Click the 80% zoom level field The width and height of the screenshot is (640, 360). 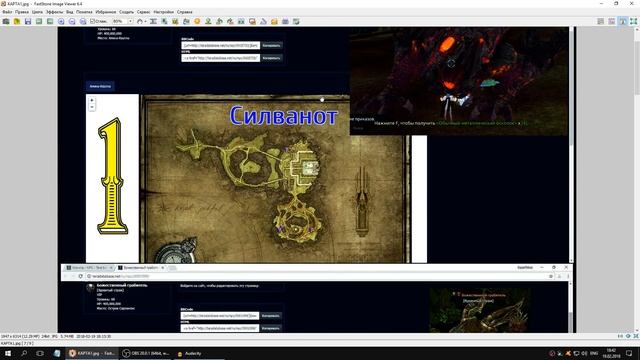coord(120,21)
